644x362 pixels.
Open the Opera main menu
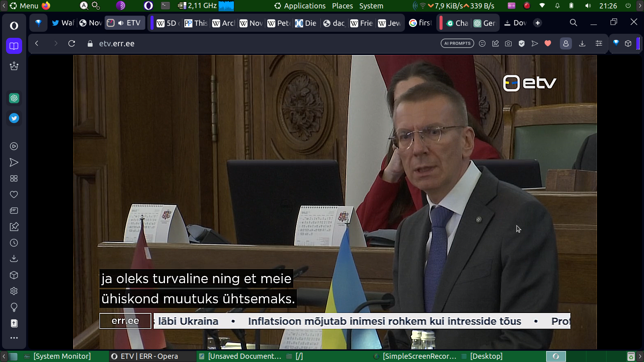[x=14, y=26]
